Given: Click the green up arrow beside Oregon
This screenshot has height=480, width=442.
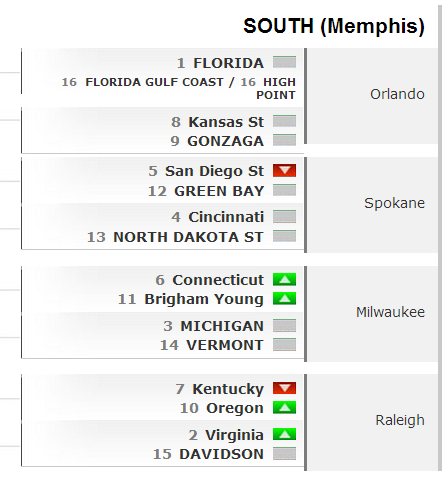Looking at the screenshot, I should coord(284,408).
